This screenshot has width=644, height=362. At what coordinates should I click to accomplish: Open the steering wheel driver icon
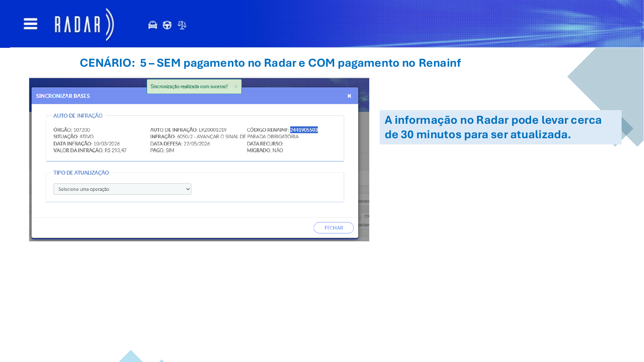(x=167, y=25)
